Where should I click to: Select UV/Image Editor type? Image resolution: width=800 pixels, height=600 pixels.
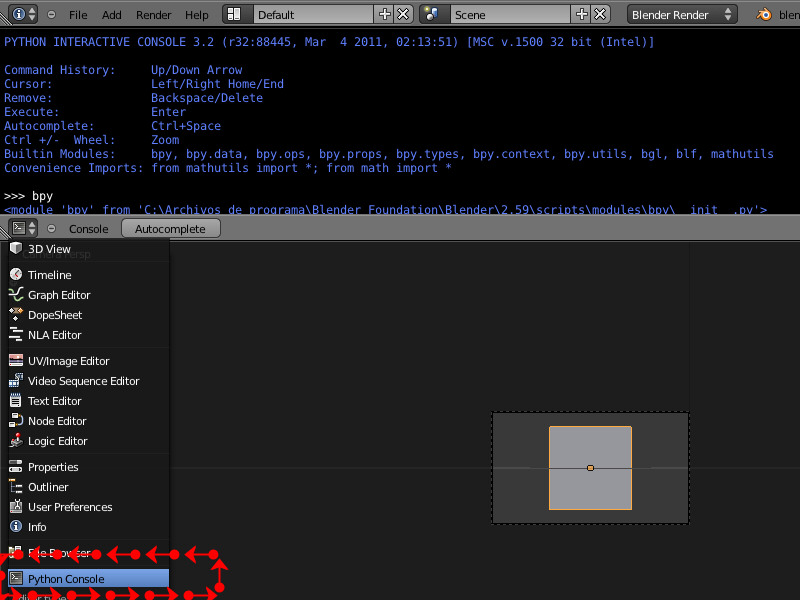pyautogui.click(x=88, y=361)
